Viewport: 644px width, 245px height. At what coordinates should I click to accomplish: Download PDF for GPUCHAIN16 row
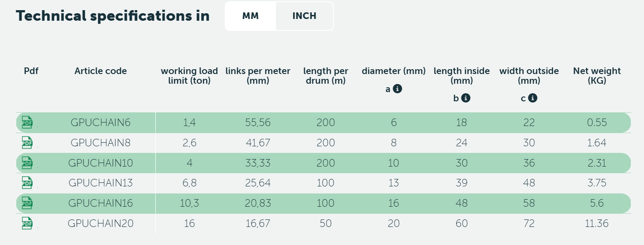point(27,203)
